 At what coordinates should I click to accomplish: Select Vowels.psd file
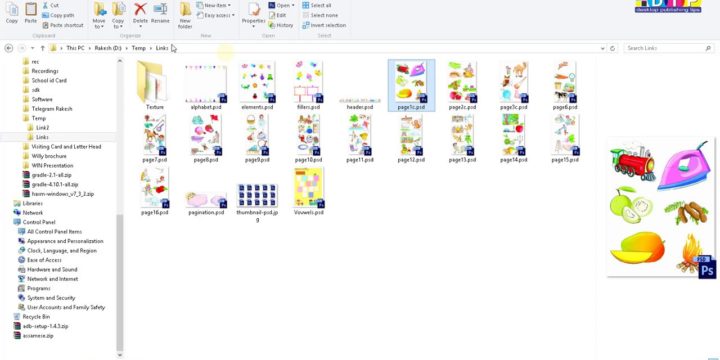[x=309, y=191]
